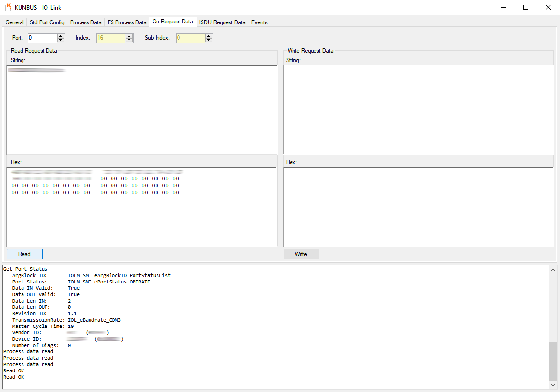The image size is (560, 392).
Task: Decrease the Index value using down arrow
Action: (x=129, y=40)
